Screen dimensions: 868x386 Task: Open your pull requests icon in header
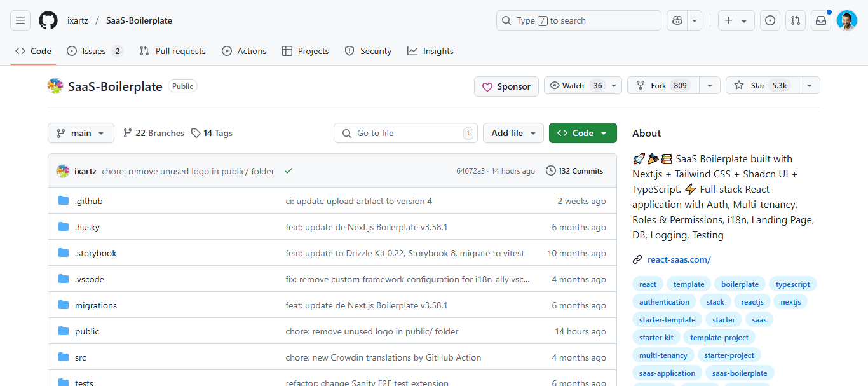(x=796, y=20)
